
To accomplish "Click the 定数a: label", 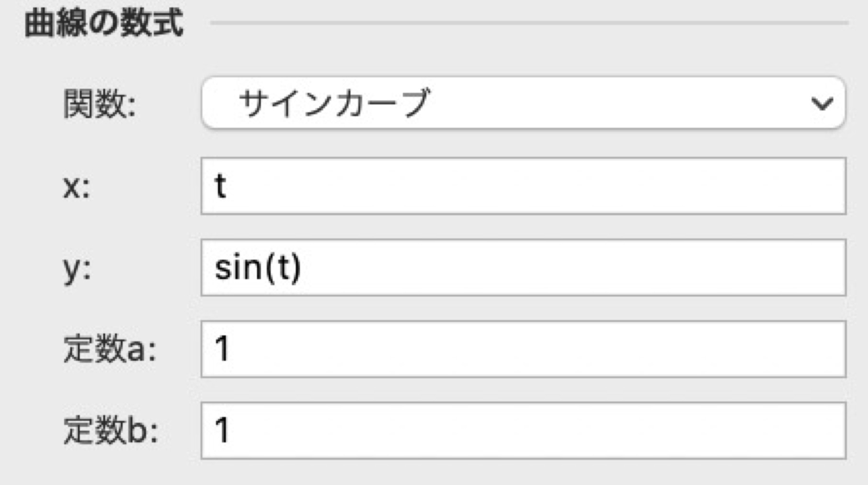I will [110, 349].
